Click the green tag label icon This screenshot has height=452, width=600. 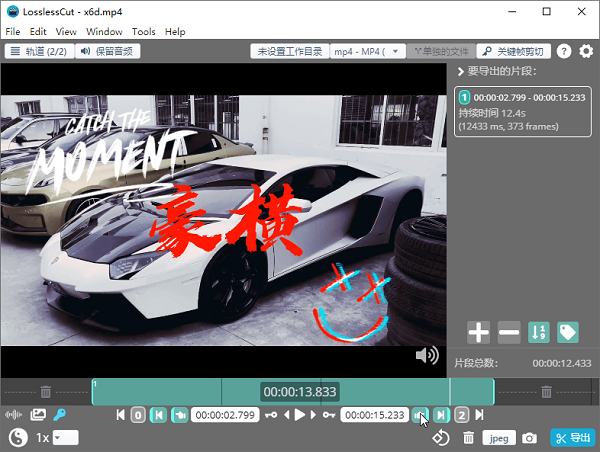568,332
